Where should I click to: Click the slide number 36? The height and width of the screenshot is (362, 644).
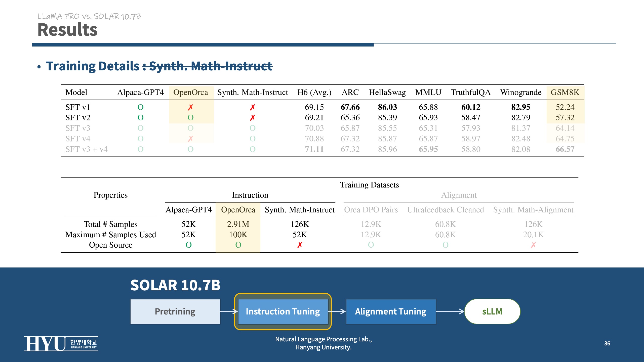(x=607, y=343)
